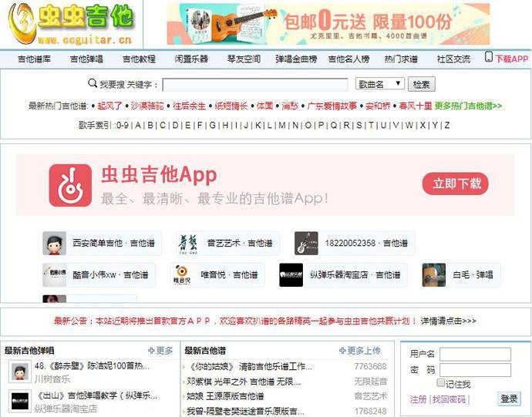Click the 登录 button
532x417 pixels.
coord(509,399)
